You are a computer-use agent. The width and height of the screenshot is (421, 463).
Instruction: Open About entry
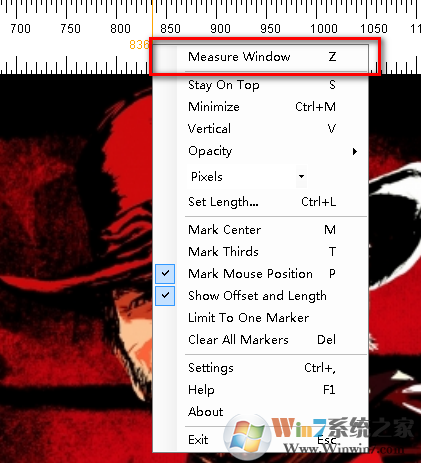[261, 412]
